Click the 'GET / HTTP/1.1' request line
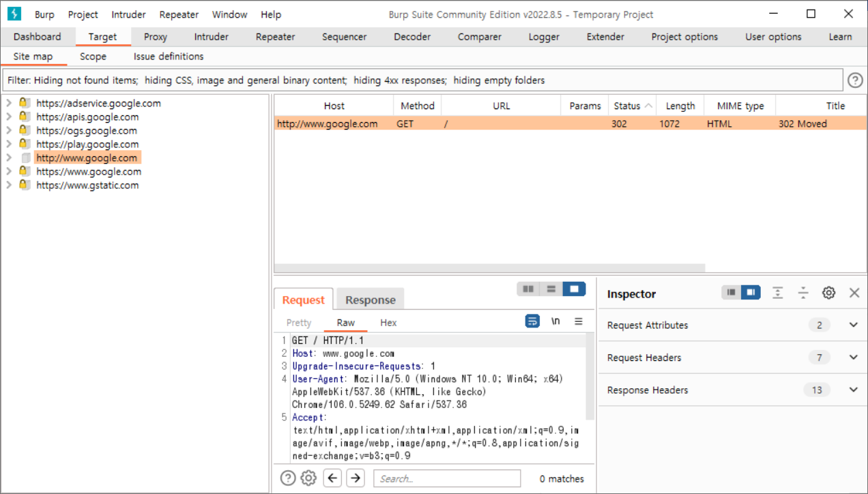868x494 pixels. (x=328, y=340)
